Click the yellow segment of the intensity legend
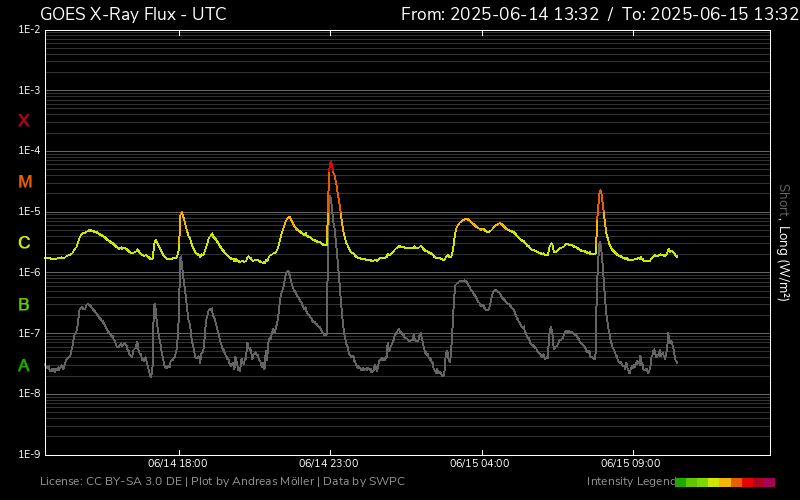This screenshot has width=800, height=500. (x=714, y=482)
